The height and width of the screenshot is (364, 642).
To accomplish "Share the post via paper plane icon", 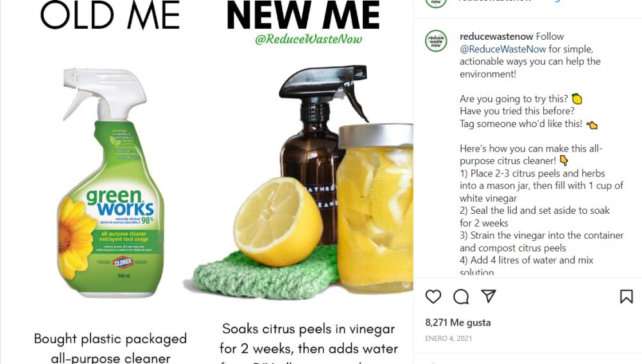I will (489, 296).
